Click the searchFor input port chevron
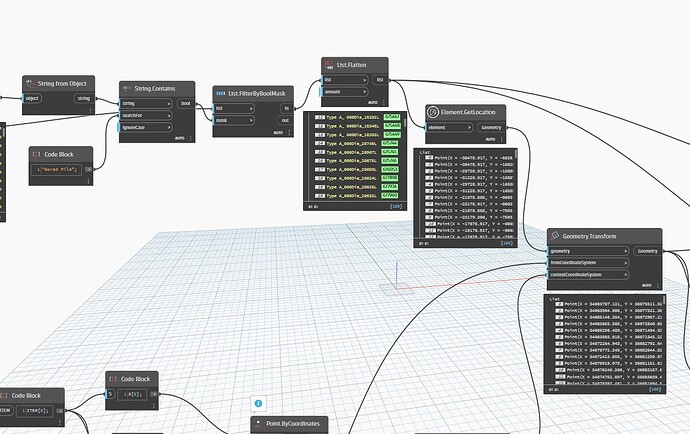Image resolution: width=690 pixels, height=434 pixels. click(169, 115)
